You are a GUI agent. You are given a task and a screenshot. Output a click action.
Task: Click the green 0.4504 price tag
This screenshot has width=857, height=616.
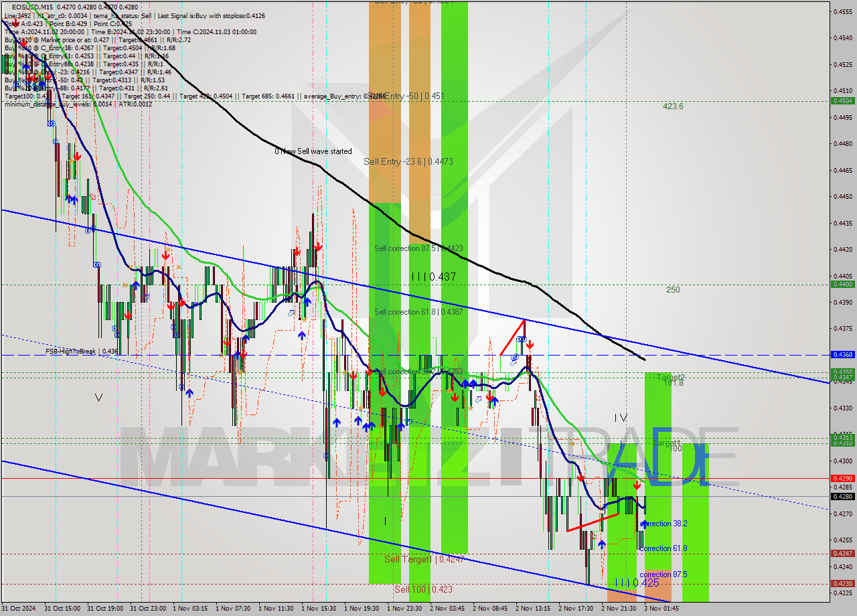pyautogui.click(x=842, y=101)
